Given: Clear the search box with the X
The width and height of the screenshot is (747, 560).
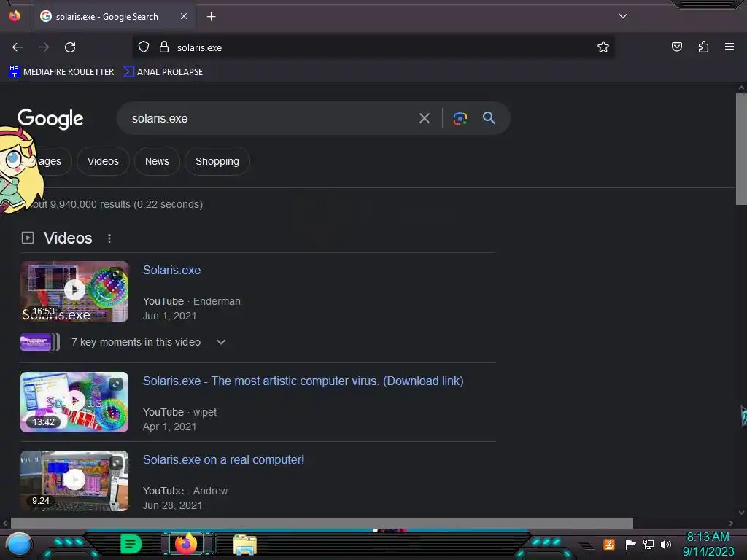Looking at the screenshot, I should click(425, 118).
